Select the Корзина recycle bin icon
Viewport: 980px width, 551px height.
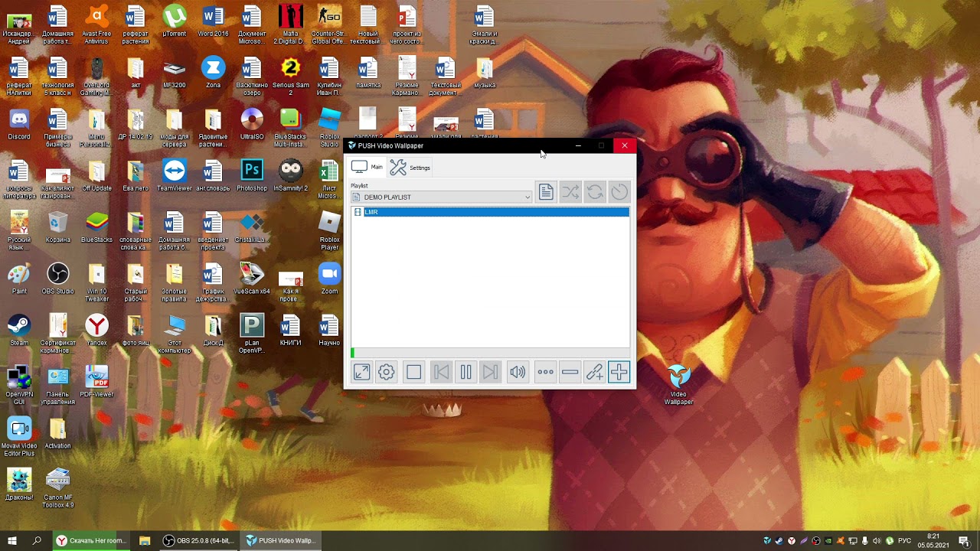58,227
